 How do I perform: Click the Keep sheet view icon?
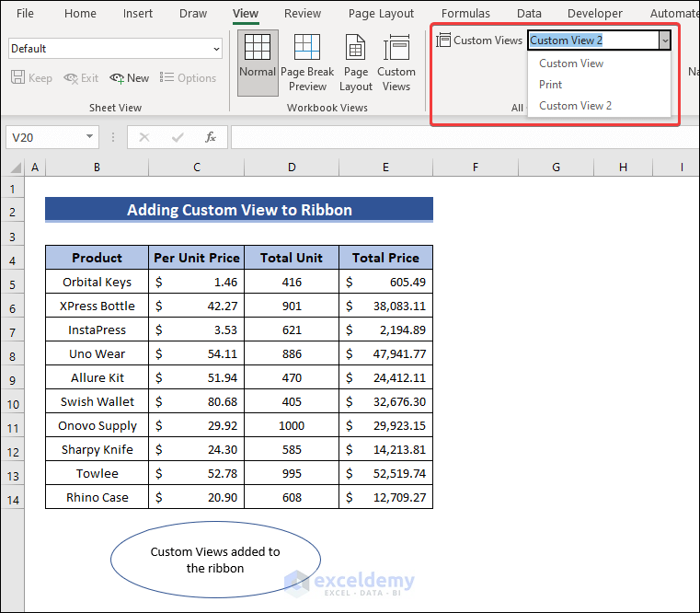pos(17,77)
